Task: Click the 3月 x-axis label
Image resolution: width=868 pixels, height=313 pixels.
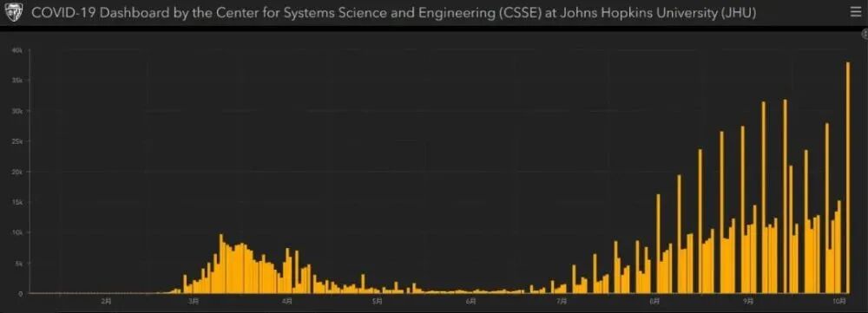Action: 194,302
